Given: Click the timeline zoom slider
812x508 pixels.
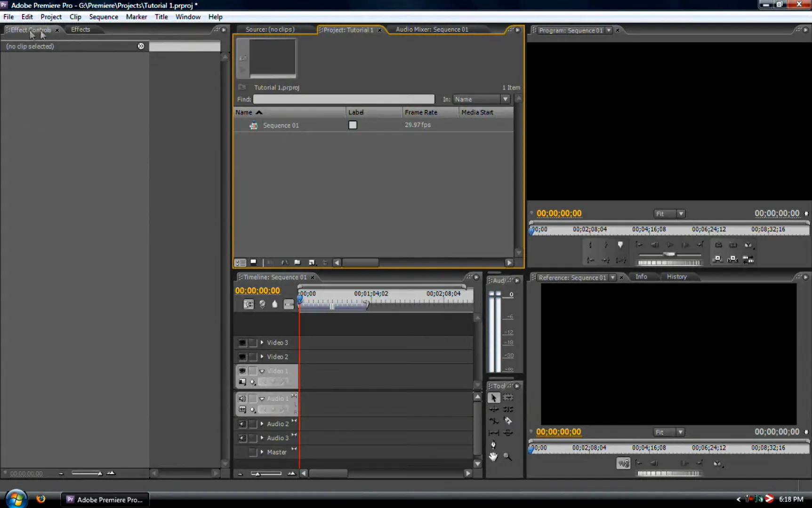Looking at the screenshot, I should coord(266,474).
